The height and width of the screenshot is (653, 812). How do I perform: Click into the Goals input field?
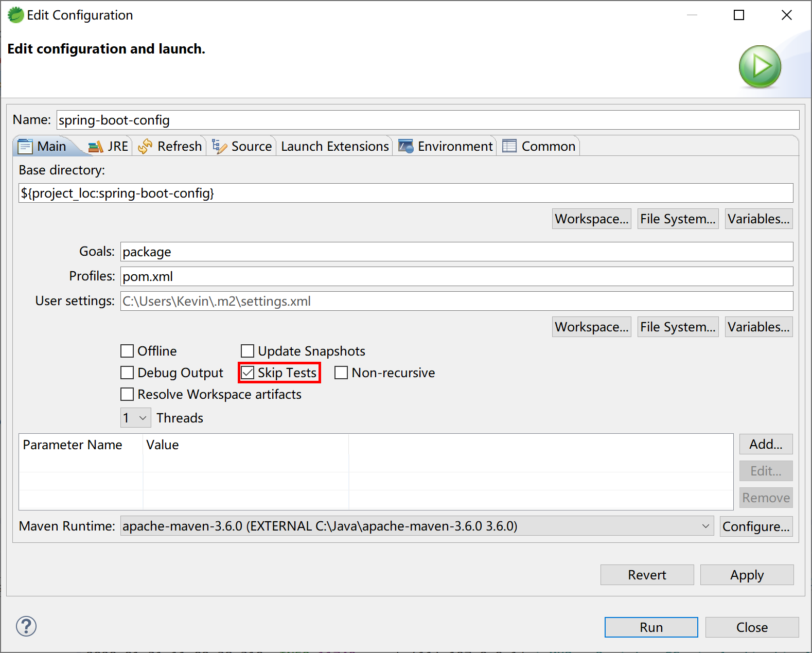(x=456, y=252)
